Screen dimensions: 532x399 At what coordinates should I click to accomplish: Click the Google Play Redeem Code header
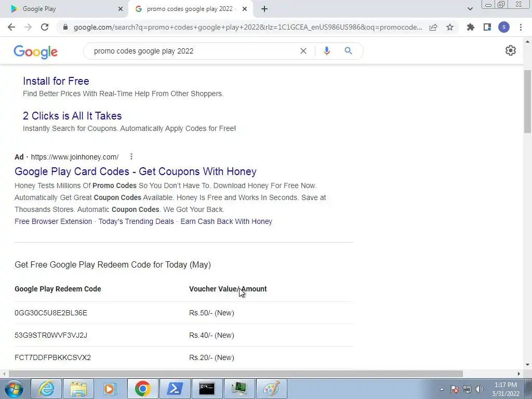[x=58, y=289]
